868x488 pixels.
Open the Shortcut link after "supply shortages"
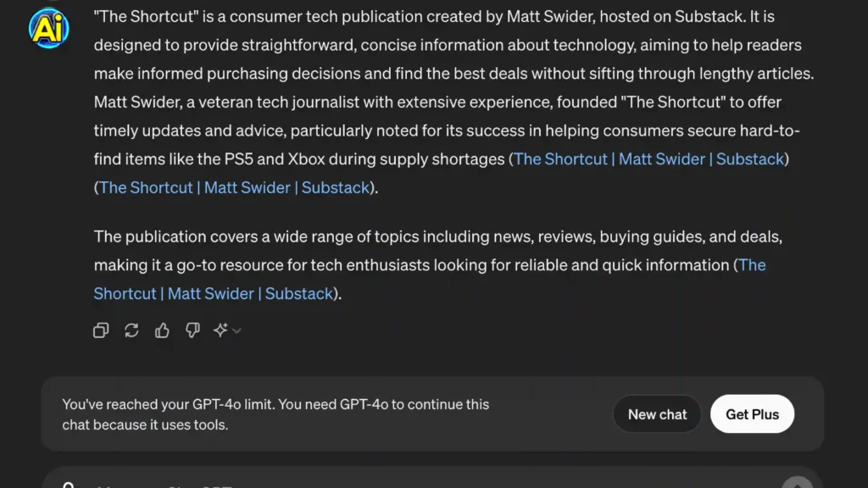649,159
